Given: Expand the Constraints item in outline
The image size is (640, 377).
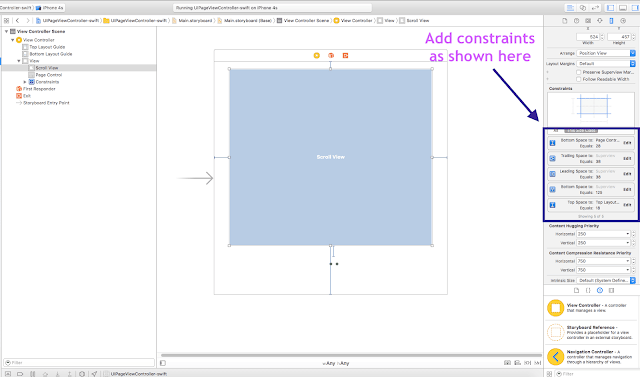Looking at the screenshot, I should pyautogui.click(x=25, y=82).
